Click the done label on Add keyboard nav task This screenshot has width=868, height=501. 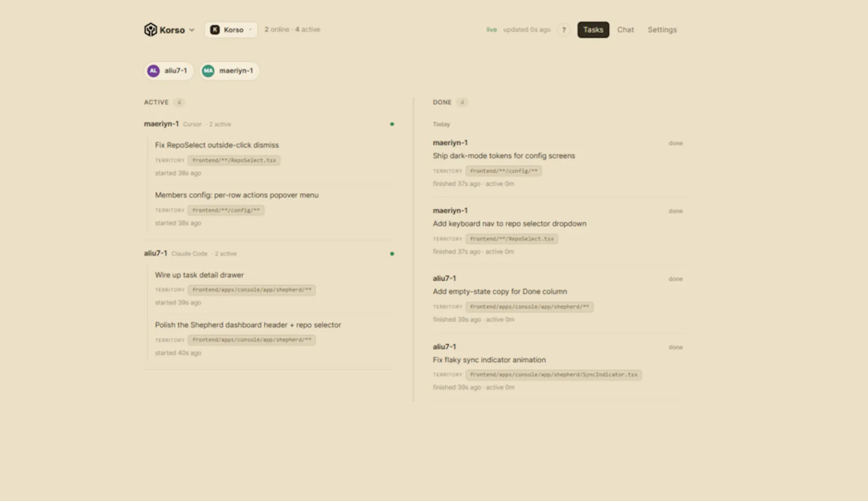(x=675, y=211)
